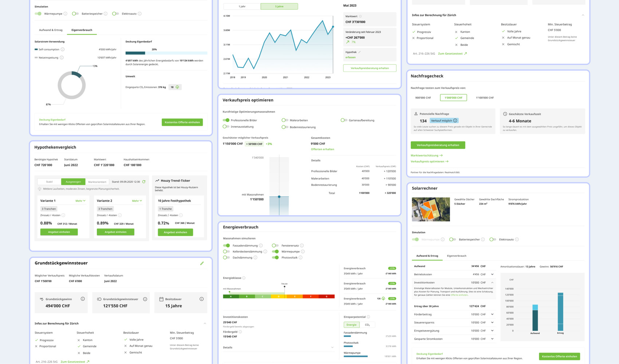
Task: Open the Offerten erhalten link
Action: click(x=323, y=149)
